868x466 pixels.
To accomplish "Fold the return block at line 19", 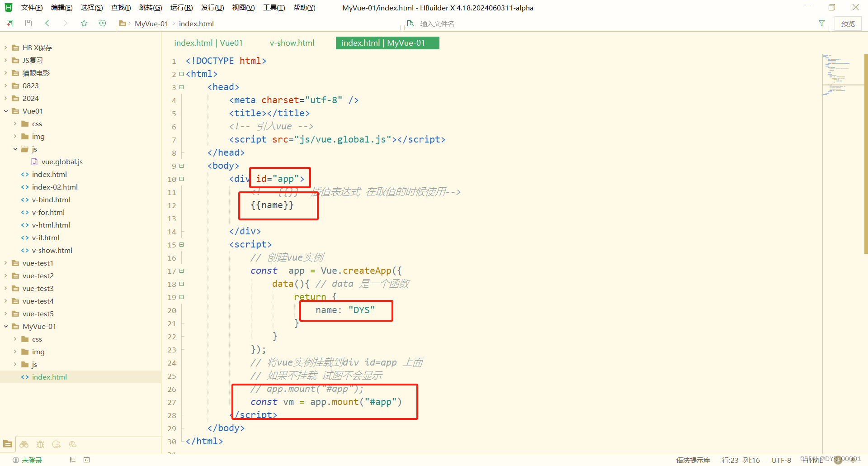I will 181,297.
